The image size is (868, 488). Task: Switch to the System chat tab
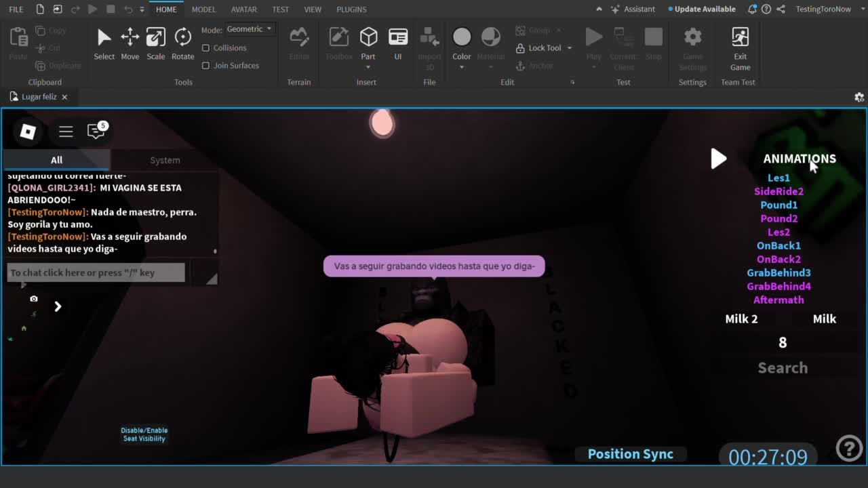tap(165, 160)
